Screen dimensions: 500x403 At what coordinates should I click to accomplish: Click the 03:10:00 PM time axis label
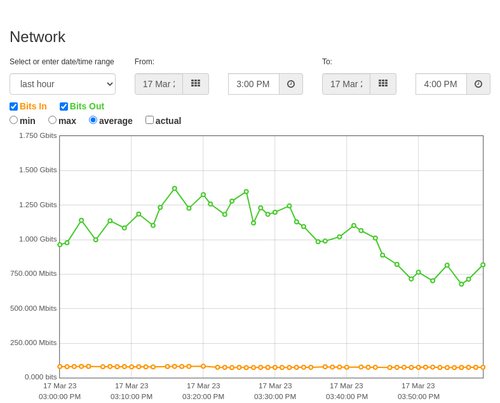pyautogui.click(x=131, y=397)
